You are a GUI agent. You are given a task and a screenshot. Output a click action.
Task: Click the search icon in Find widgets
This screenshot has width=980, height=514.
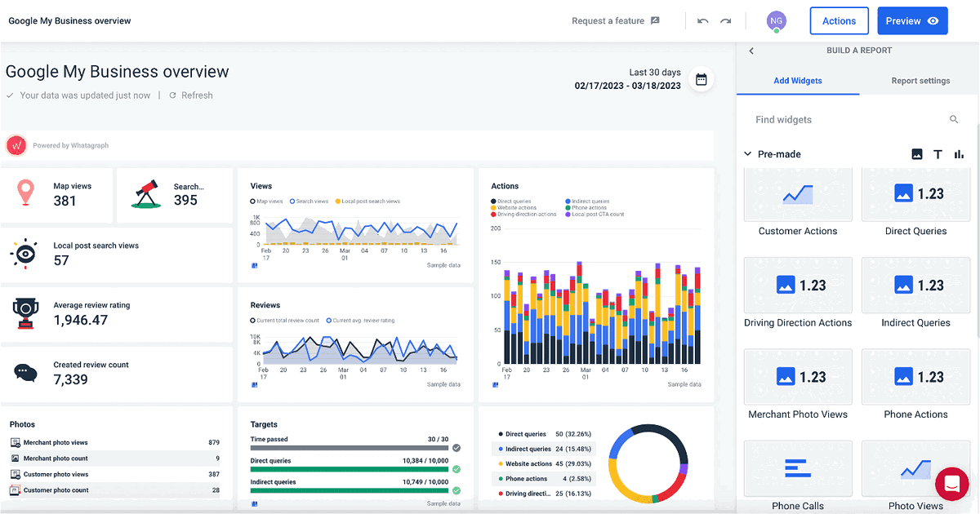[954, 119]
